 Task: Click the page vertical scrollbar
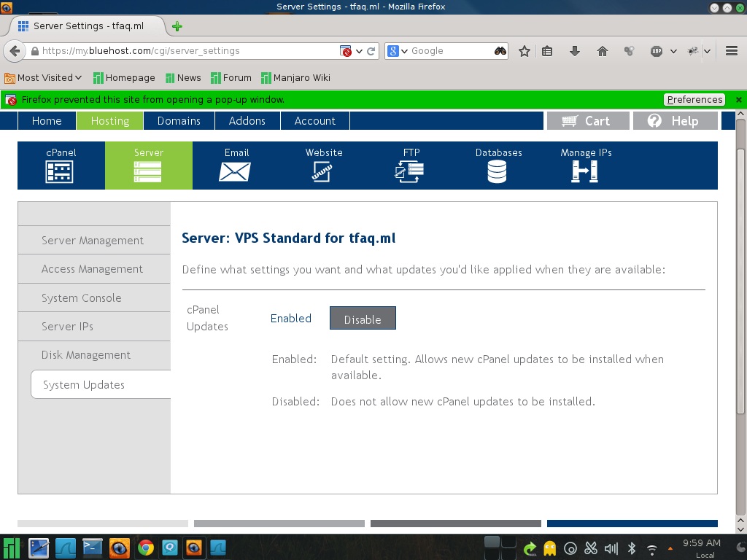[740, 262]
